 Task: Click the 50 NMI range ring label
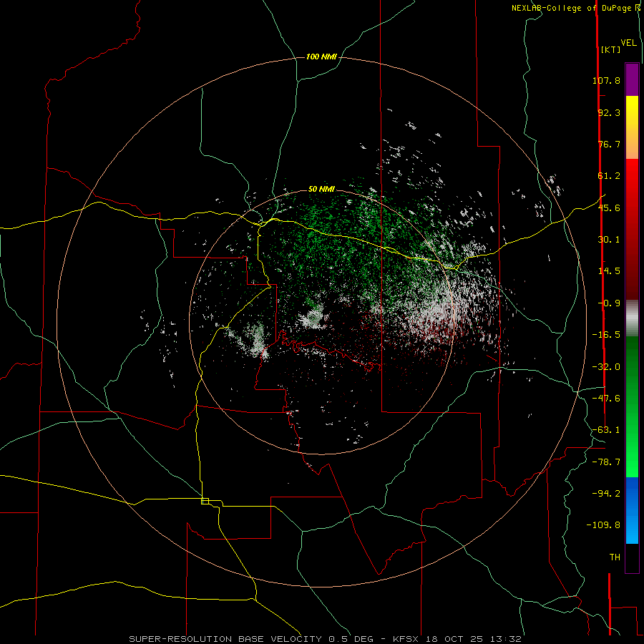(321, 190)
